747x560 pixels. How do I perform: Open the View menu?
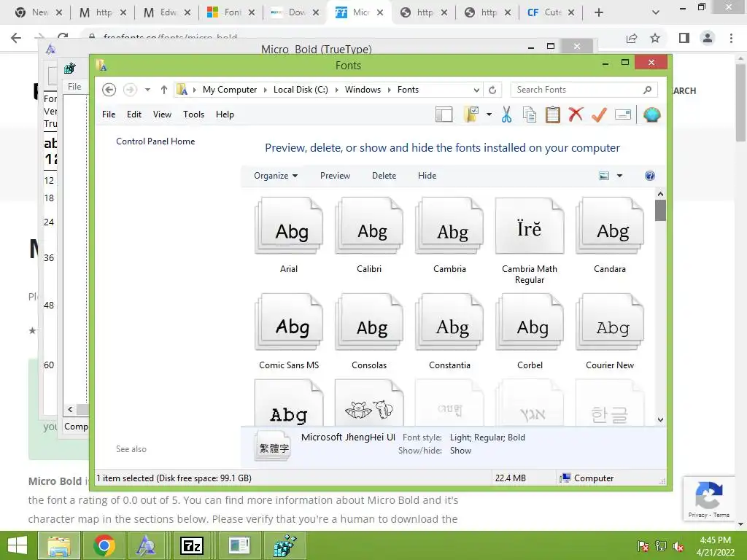click(x=162, y=114)
